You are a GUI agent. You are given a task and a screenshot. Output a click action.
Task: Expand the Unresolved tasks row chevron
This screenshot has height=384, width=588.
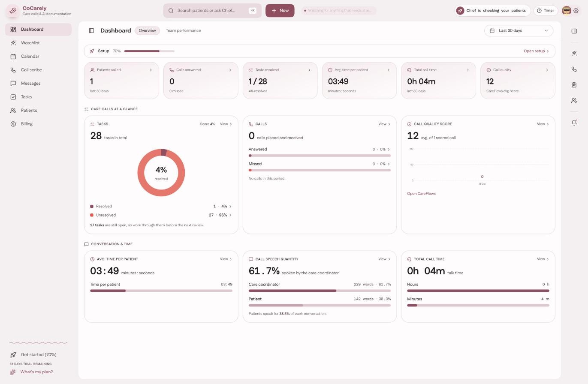pos(230,215)
